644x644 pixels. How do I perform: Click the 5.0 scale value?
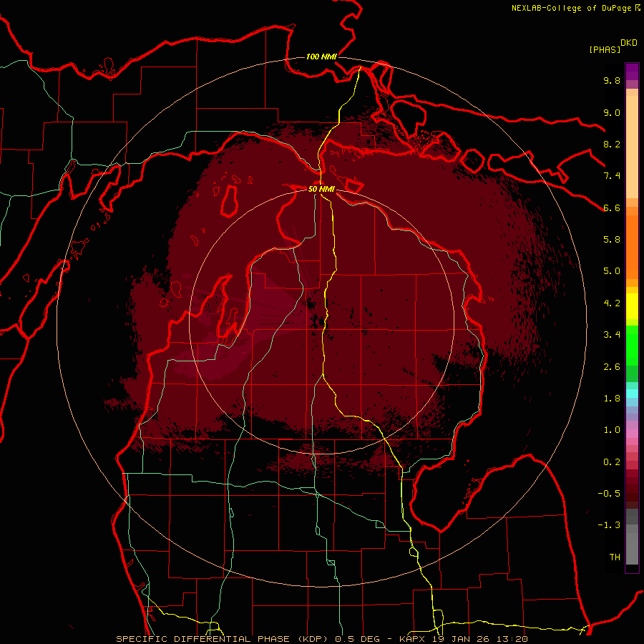[x=612, y=271]
